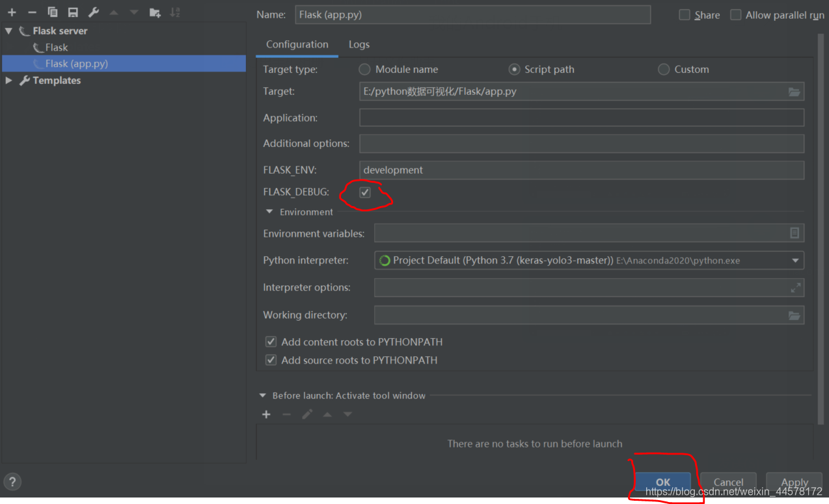The image size is (829, 504).
Task: Expand the Templates tree node
Action: pos(8,80)
